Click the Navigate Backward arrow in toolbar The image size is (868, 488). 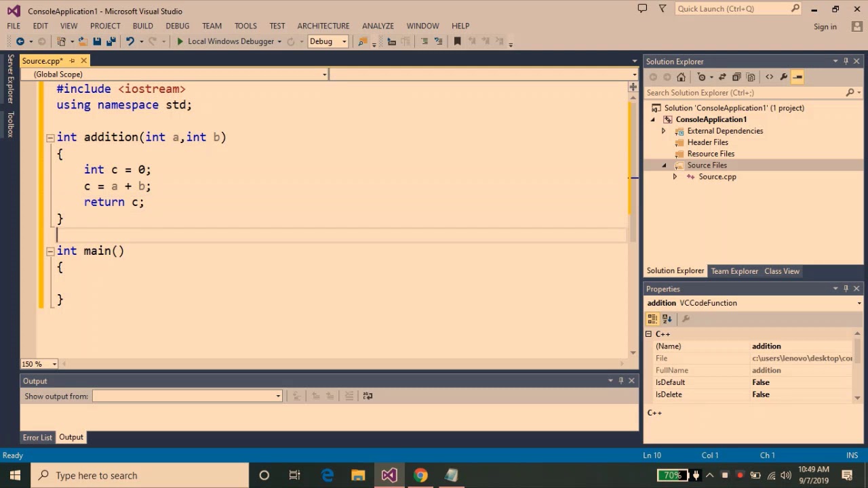[x=20, y=41]
